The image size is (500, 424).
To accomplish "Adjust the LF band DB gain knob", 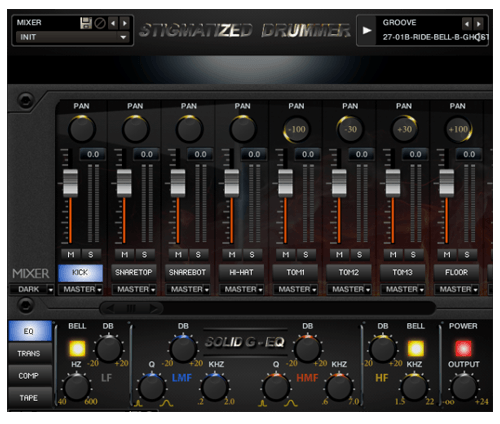I will pyautogui.click(x=108, y=349).
